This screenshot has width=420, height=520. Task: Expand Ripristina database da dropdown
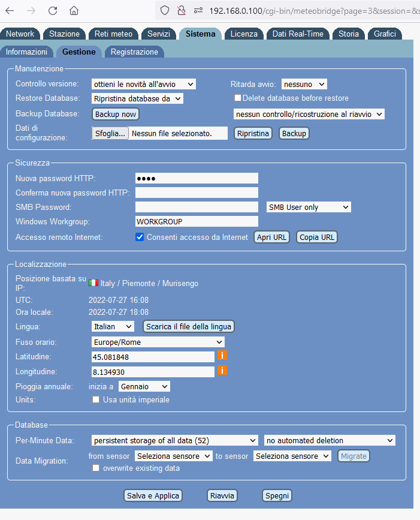coord(137,98)
